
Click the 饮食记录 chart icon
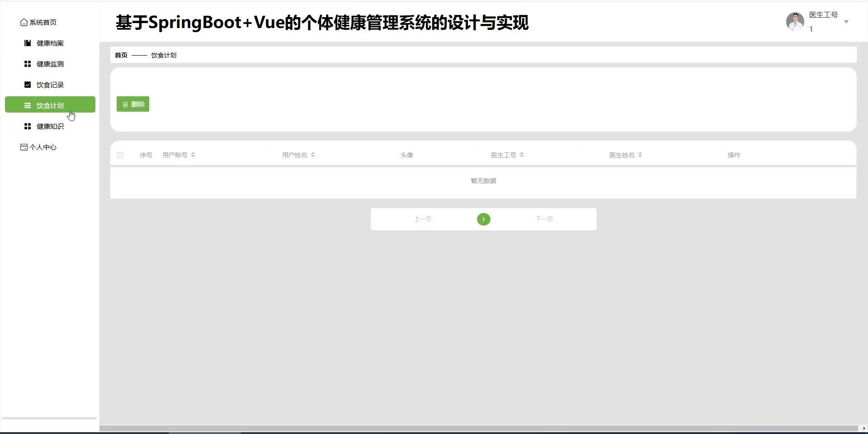pyautogui.click(x=28, y=85)
